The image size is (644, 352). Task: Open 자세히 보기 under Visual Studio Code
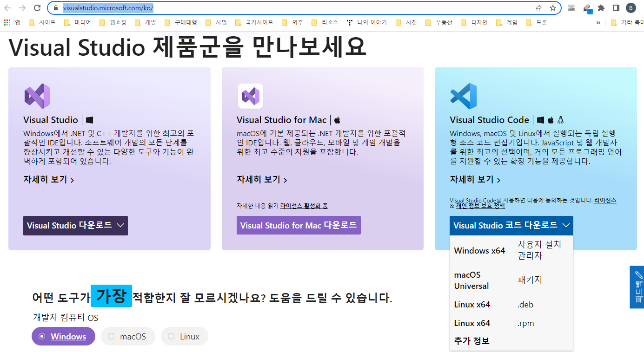(475, 180)
